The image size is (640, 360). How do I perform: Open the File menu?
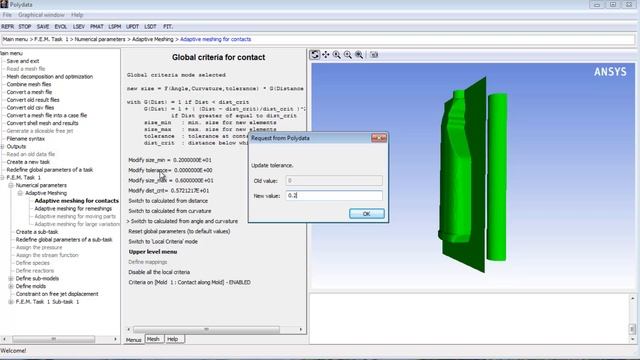(7, 15)
